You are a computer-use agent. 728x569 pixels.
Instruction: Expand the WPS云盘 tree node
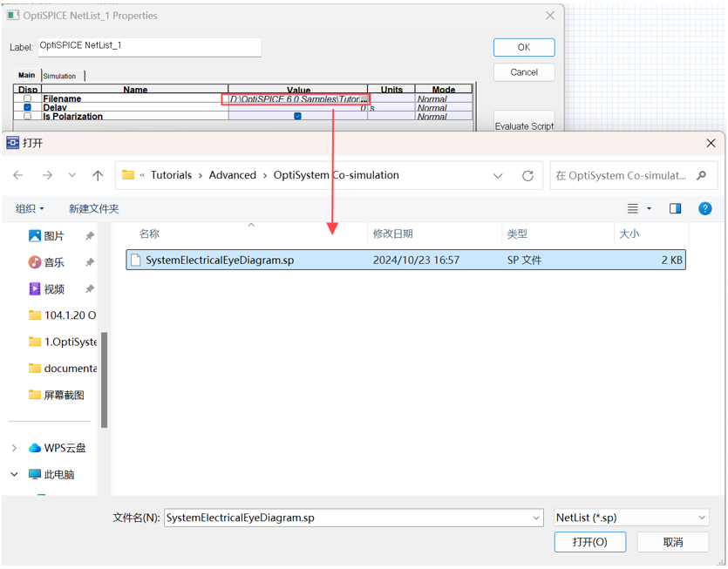[x=14, y=448]
